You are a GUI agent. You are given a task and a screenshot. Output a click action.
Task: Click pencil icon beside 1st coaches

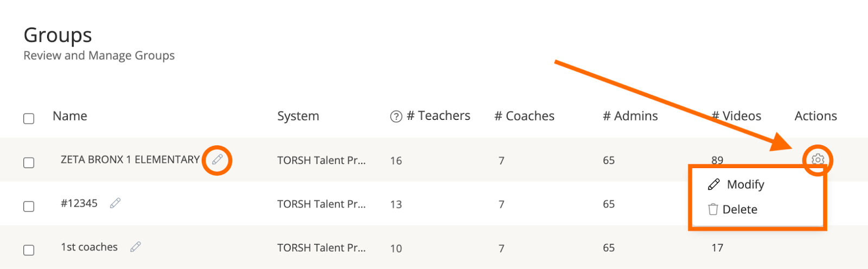[x=136, y=247]
